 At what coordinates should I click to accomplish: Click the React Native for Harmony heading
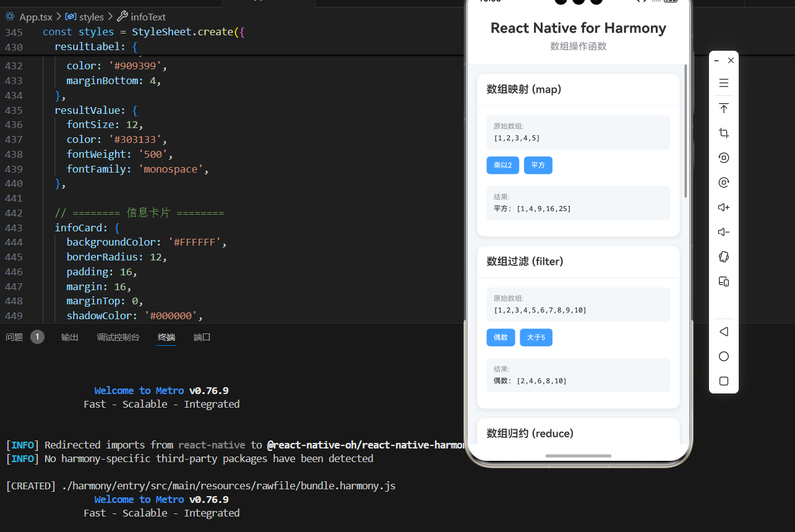(578, 28)
